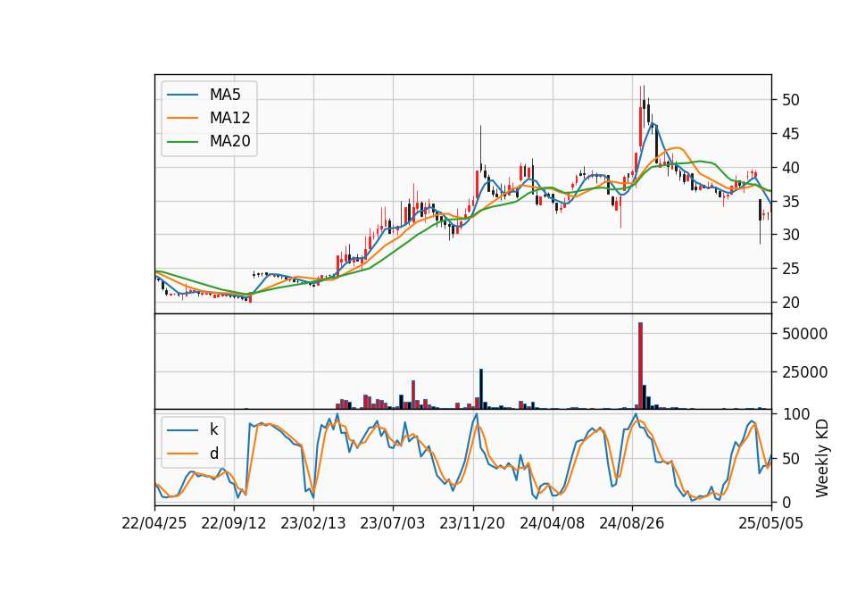857x616 pixels.
Task: Click the blue MA5 legend line sample
Action: (x=182, y=95)
